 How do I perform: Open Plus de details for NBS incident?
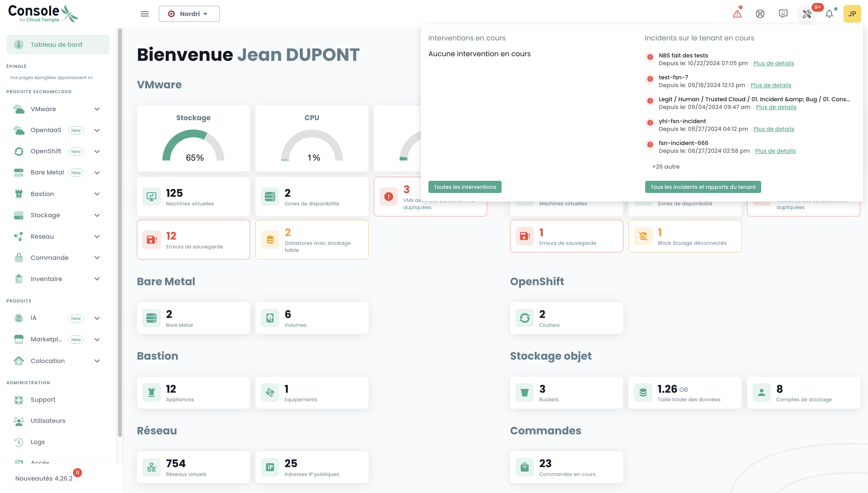[773, 63]
